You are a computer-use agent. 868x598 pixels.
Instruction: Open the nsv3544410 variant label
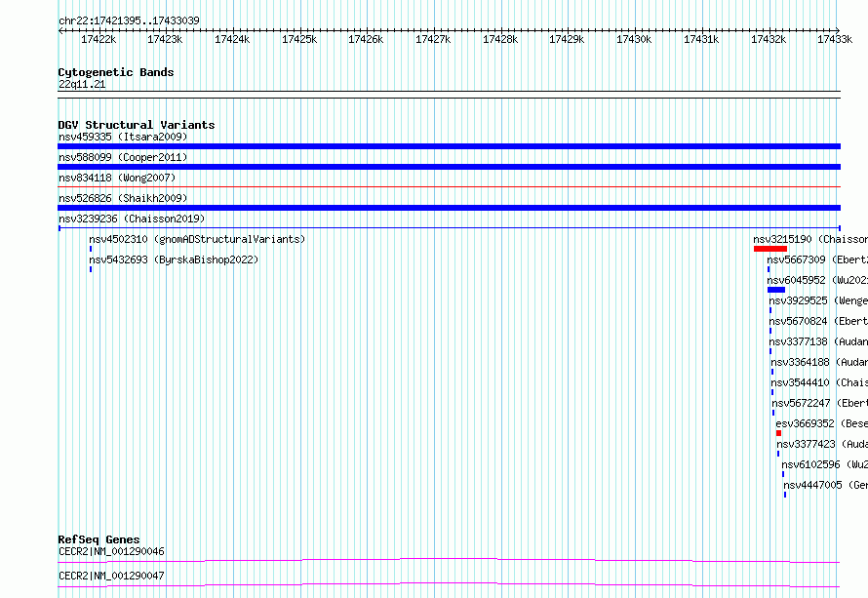[819, 382]
